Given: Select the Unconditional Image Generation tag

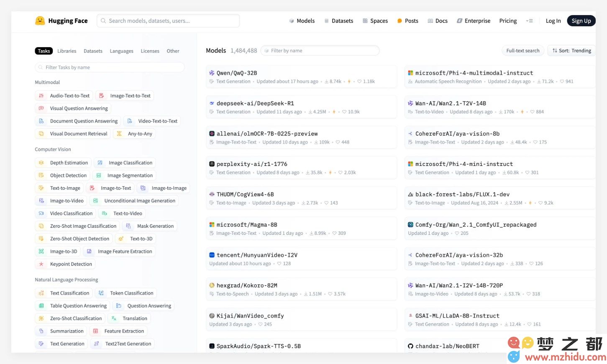Looking at the screenshot, I should point(134,201).
